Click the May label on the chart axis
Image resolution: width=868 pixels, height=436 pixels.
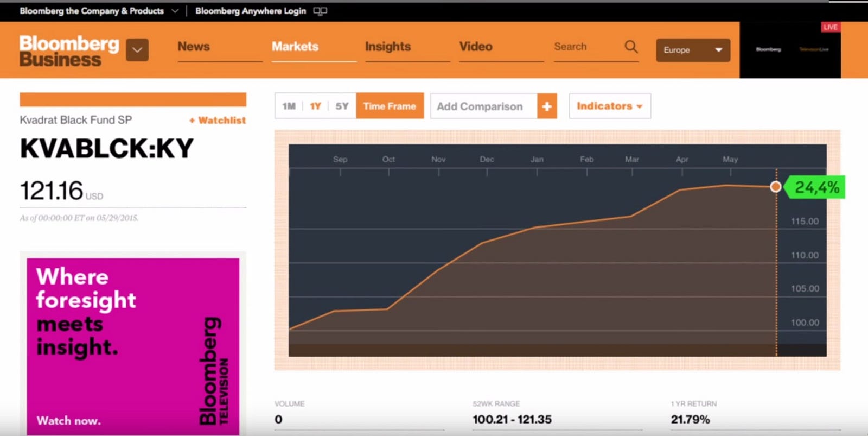pyautogui.click(x=730, y=159)
